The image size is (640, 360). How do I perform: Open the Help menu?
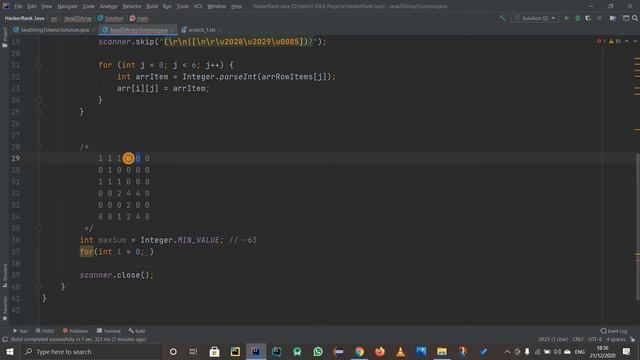[236, 6]
